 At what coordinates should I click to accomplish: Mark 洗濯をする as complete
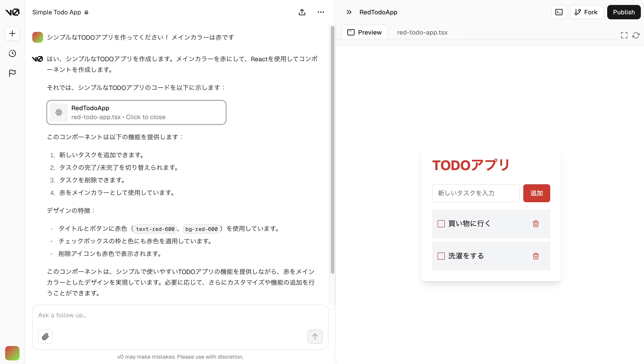coord(441,256)
